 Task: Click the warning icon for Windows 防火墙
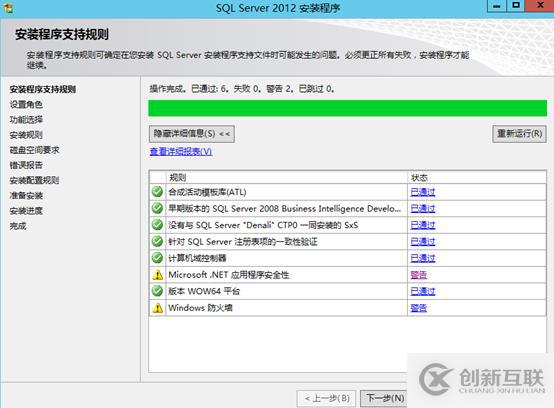click(158, 308)
